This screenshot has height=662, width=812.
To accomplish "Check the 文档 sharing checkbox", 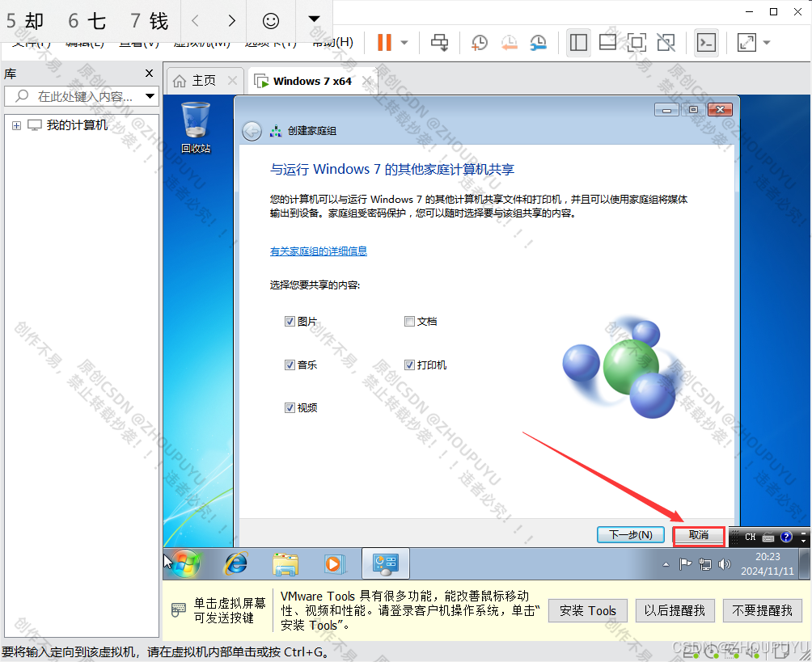I will click(409, 322).
